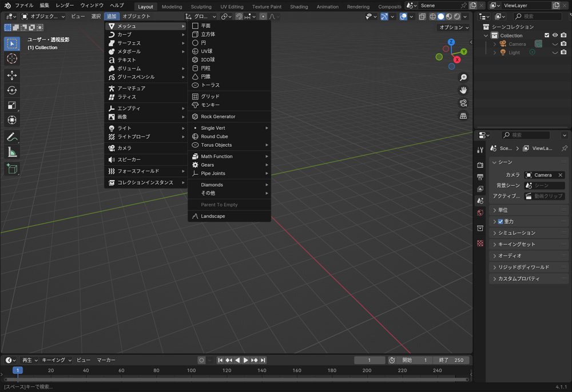Toggle the 重力 gravity checkbox

click(500, 222)
